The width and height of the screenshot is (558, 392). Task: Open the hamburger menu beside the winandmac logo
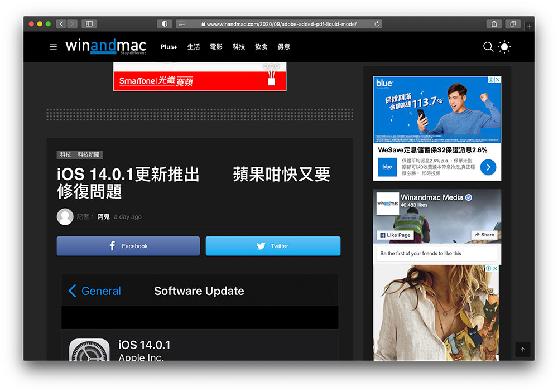pyautogui.click(x=53, y=47)
